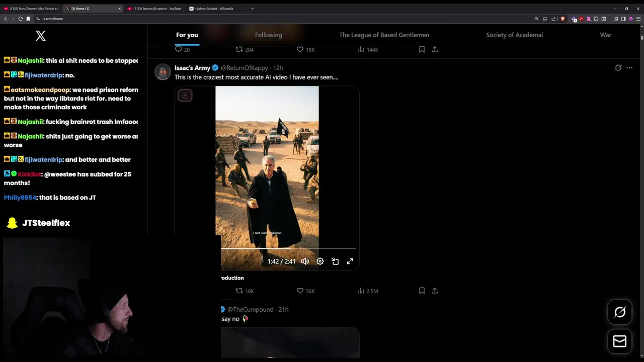This screenshot has height=362, width=644.
Task: Open Isaac's Army profile avatar
Action: coord(163,72)
